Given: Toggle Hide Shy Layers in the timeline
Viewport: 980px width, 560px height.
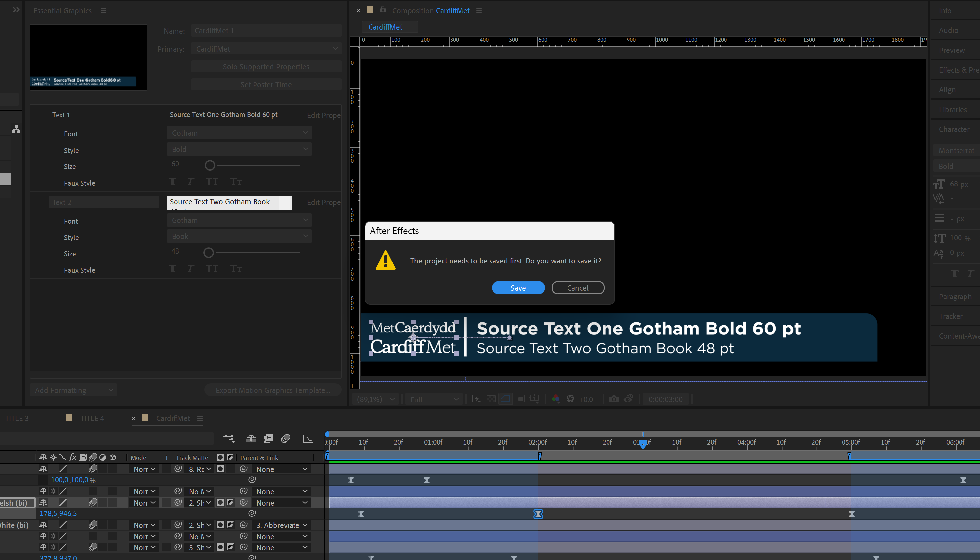Looking at the screenshot, I should click(251, 438).
